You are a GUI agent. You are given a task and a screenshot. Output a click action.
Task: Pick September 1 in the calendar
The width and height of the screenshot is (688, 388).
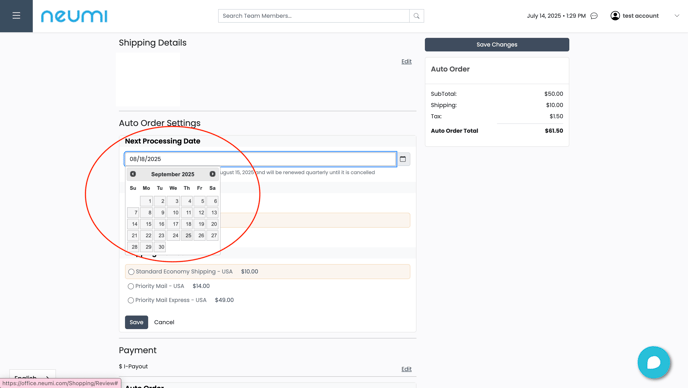(147, 201)
